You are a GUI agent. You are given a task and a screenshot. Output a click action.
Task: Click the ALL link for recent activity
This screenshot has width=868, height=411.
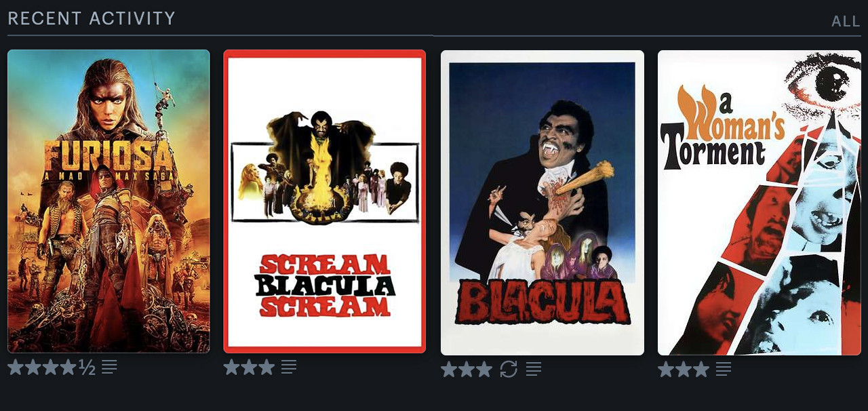[x=846, y=21]
